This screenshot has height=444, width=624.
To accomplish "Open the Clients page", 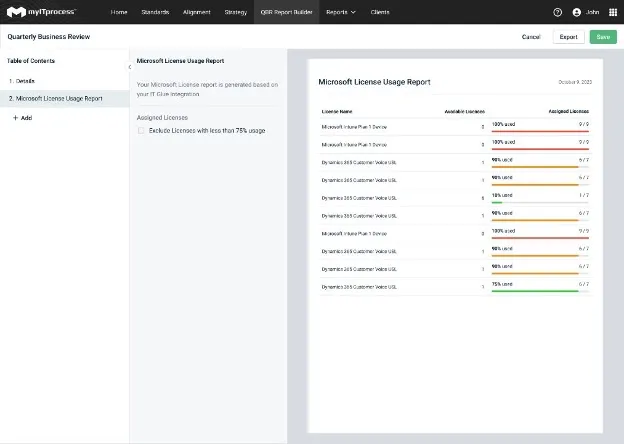I will point(380,12).
